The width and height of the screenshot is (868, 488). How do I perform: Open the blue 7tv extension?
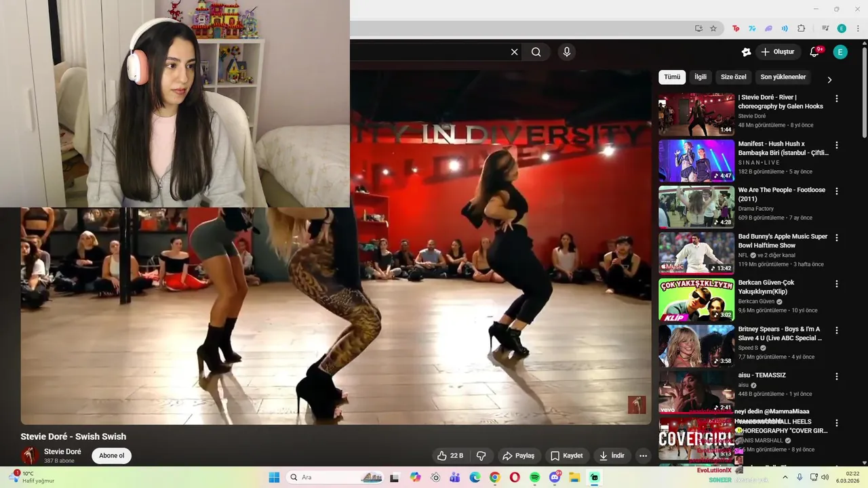pyautogui.click(x=752, y=28)
